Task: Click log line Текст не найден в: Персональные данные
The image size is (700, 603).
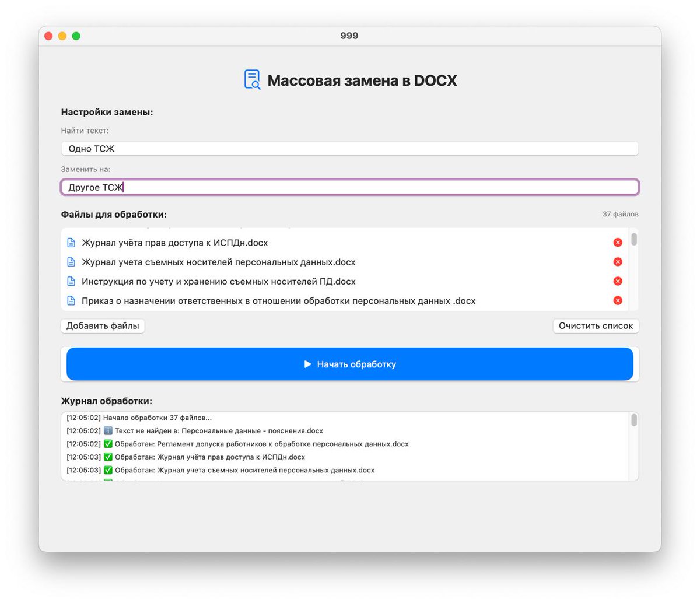Action: tap(195, 431)
